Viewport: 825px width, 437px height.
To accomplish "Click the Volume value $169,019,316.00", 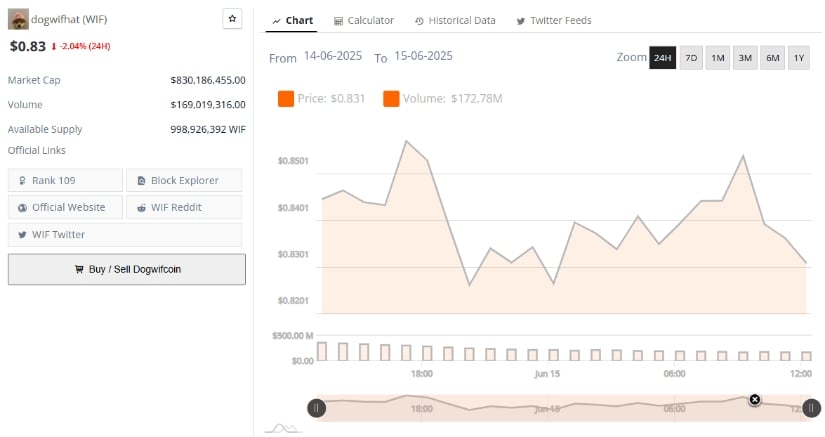I will click(x=208, y=105).
